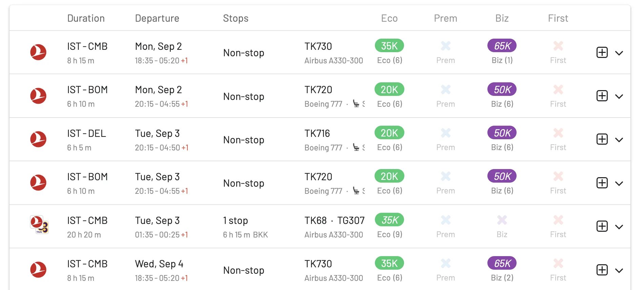Click the plus icon on the TK730 Mon, Sep 2 row
Screen dimensions: 644x290
click(602, 53)
